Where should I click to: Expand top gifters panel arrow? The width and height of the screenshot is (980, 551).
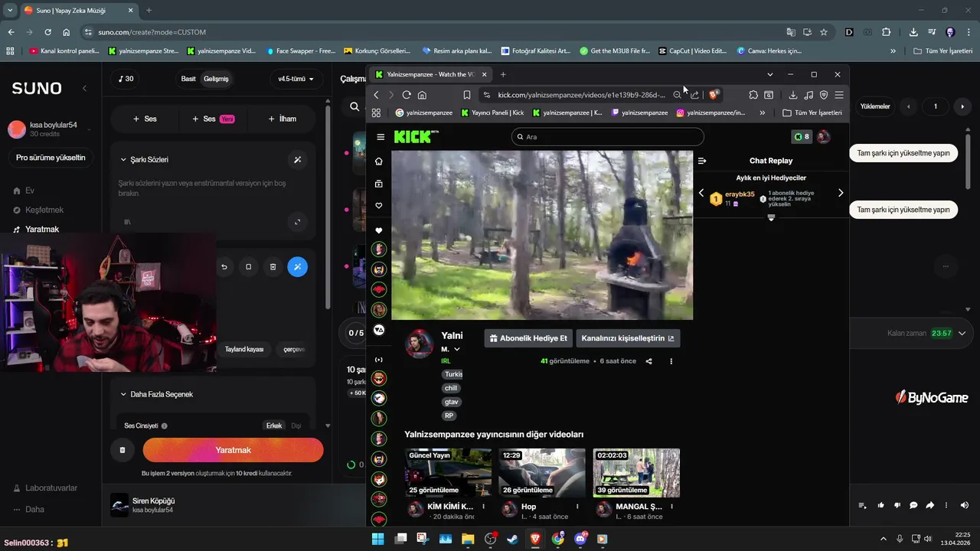(771, 218)
